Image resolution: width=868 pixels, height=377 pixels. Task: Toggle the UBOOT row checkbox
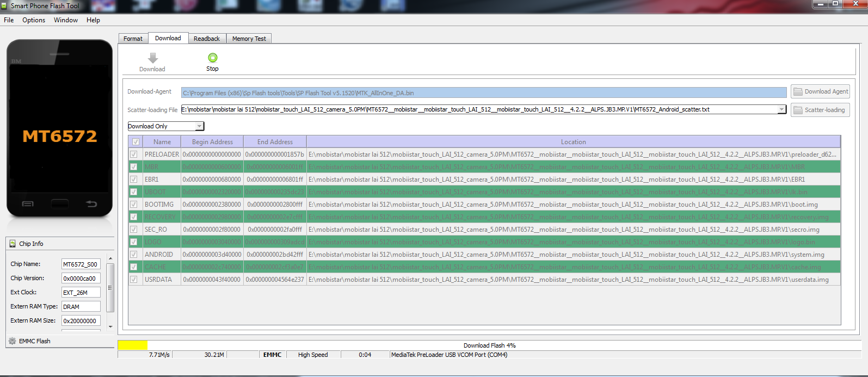134,192
